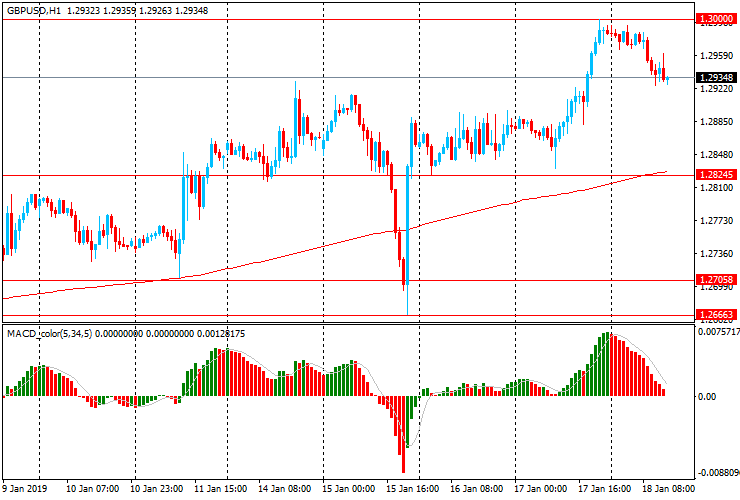Screen dimensions: 740x500
Task: Click the 16 Jan 08:00 time axis label
Action: tap(477, 488)
